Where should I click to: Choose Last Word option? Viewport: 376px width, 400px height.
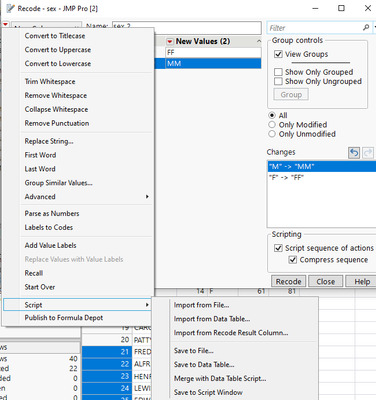pyautogui.click(x=40, y=169)
